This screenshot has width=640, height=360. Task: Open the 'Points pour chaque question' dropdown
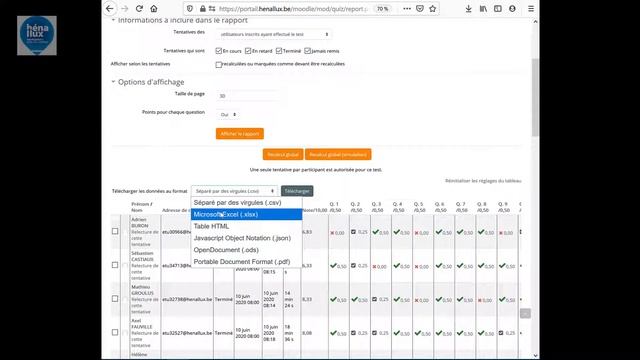click(228, 115)
